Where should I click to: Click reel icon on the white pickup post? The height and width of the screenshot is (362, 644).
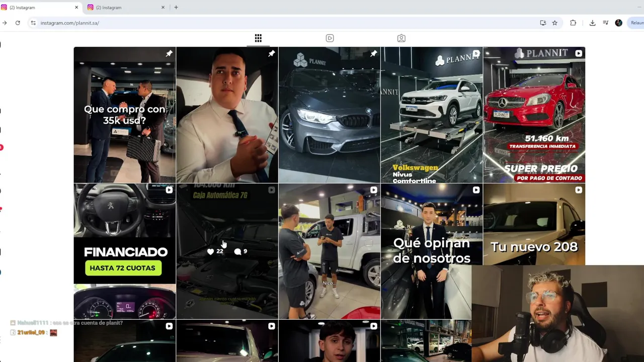click(374, 190)
